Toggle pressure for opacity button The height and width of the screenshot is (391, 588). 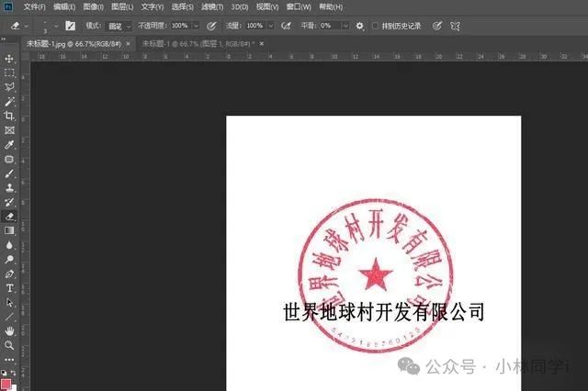(211, 26)
